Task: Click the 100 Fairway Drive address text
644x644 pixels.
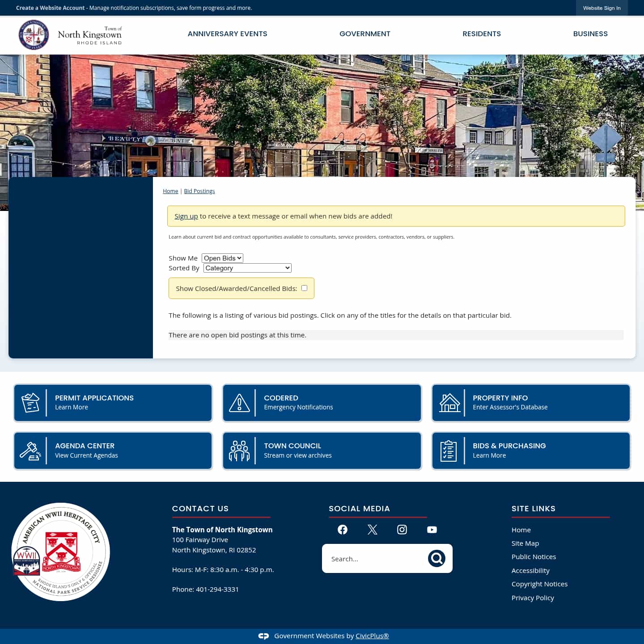Action: pyautogui.click(x=200, y=540)
